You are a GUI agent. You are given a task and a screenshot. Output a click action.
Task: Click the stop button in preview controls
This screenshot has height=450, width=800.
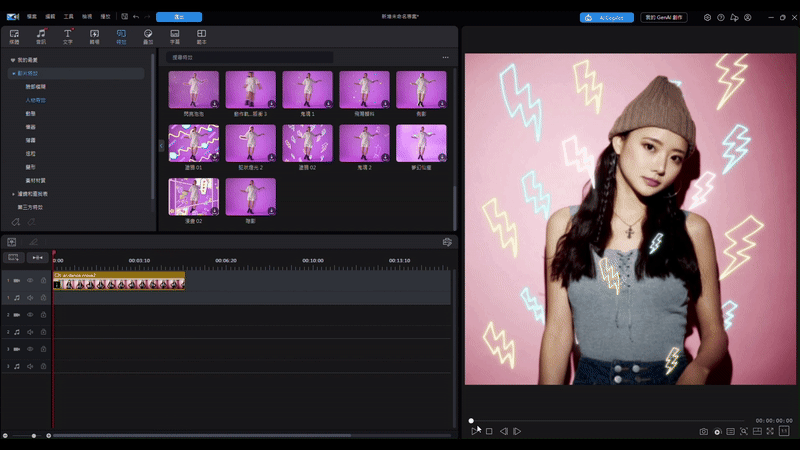point(489,431)
